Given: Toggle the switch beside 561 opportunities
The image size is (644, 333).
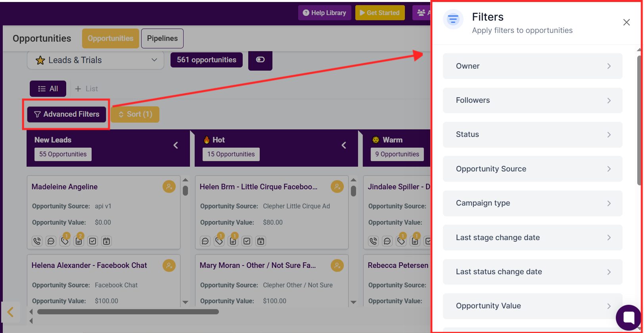Looking at the screenshot, I should 260,60.
